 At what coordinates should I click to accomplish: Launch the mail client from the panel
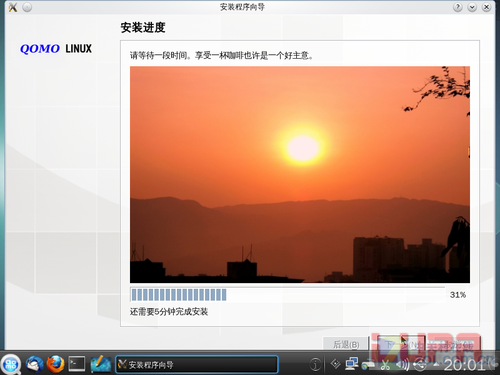pyautogui.click(x=34, y=364)
